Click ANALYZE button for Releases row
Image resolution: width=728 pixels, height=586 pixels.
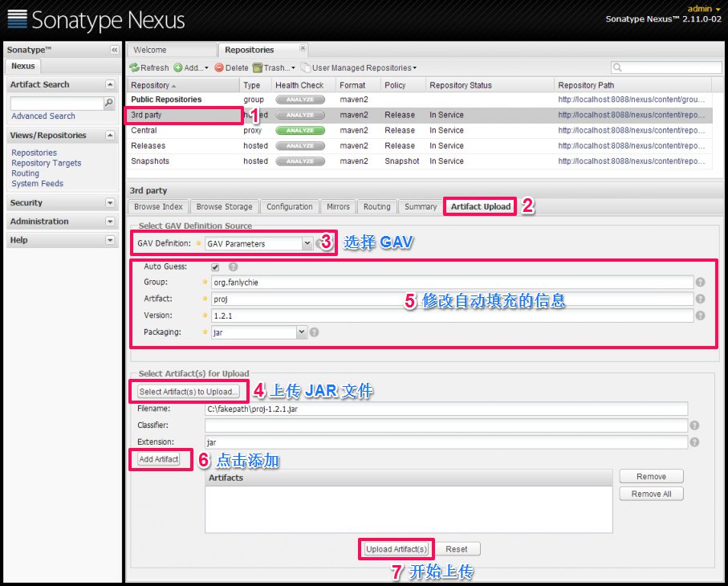point(300,146)
